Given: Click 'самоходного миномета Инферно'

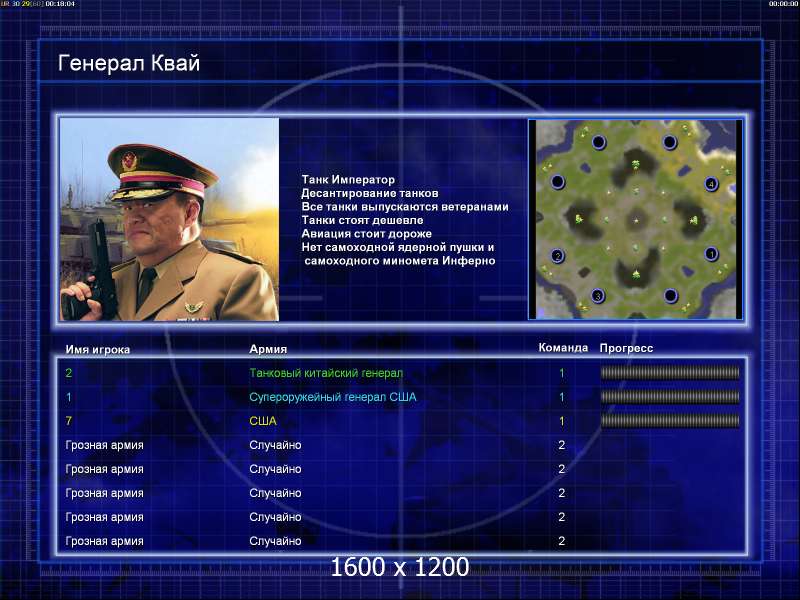Looking at the screenshot, I should (x=399, y=261).
